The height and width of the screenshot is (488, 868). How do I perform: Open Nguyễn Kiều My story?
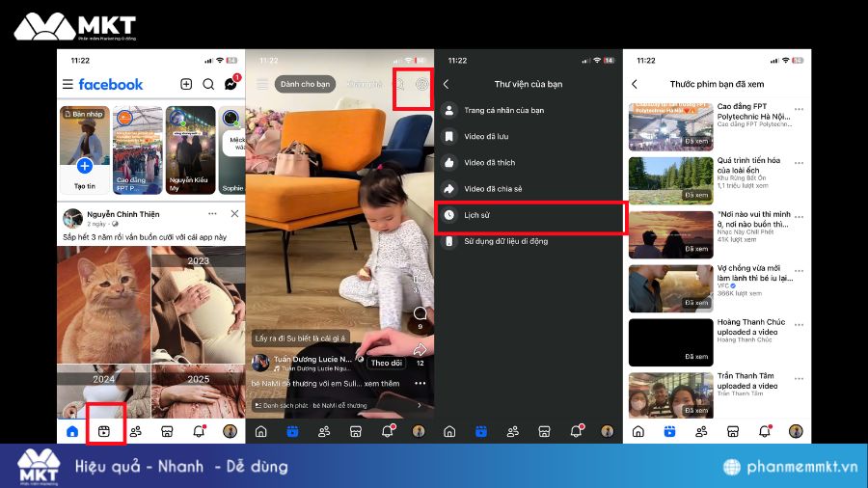click(x=190, y=149)
